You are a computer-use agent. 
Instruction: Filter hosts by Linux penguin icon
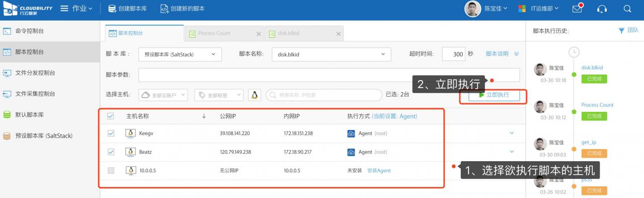[255, 95]
